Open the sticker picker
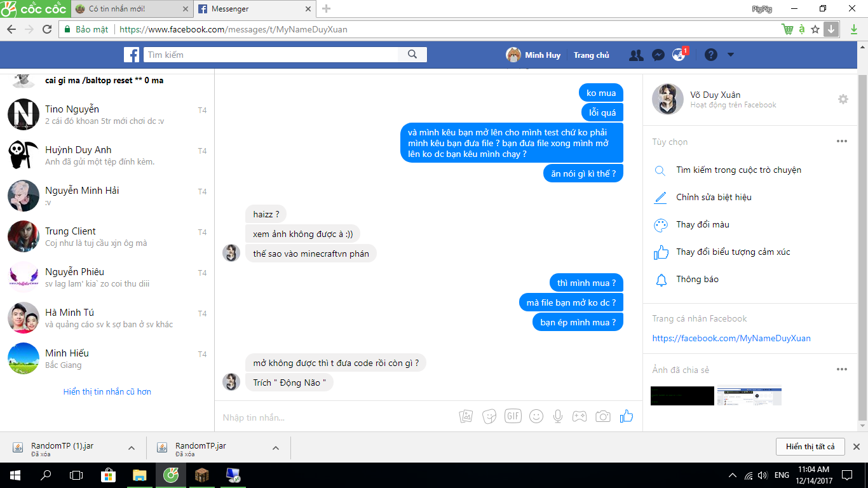868x488 pixels. 489,416
